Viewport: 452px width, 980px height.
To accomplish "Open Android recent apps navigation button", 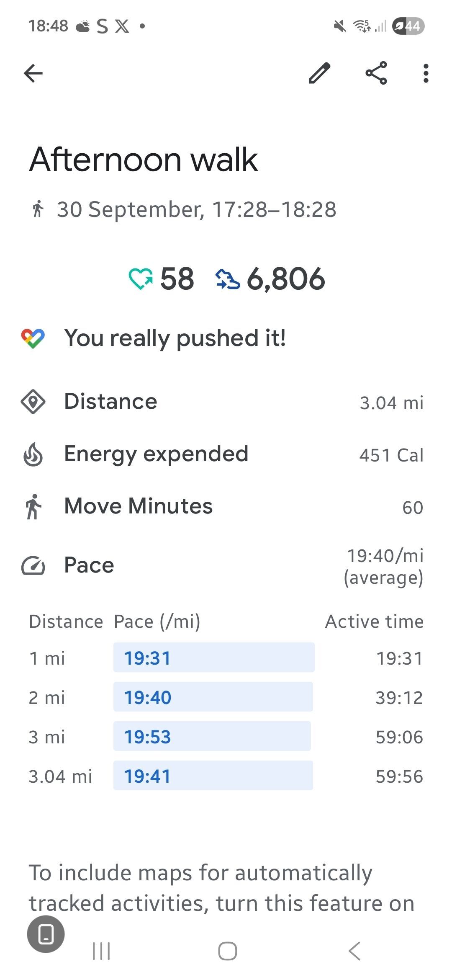I will coord(101,951).
